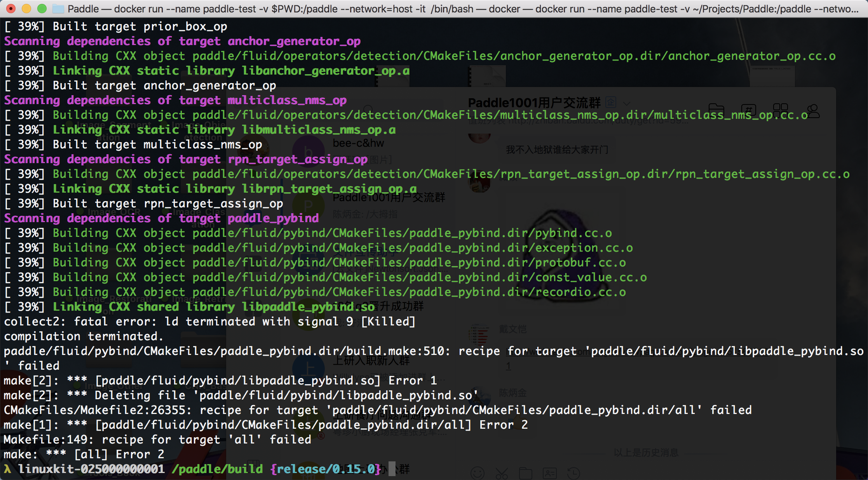Click the folder proxy icon in title bar
This screenshot has height=480, width=868.
pos(58,9)
